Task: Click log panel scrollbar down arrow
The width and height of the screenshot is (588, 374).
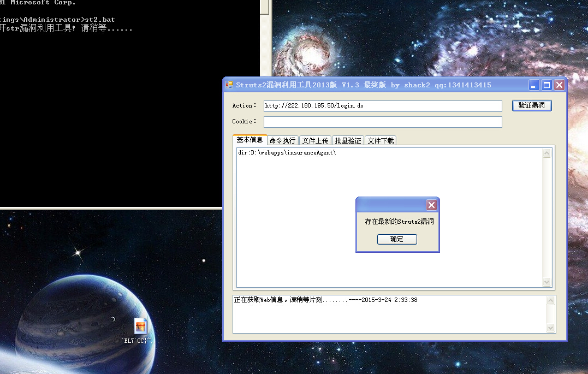Action: coord(550,328)
